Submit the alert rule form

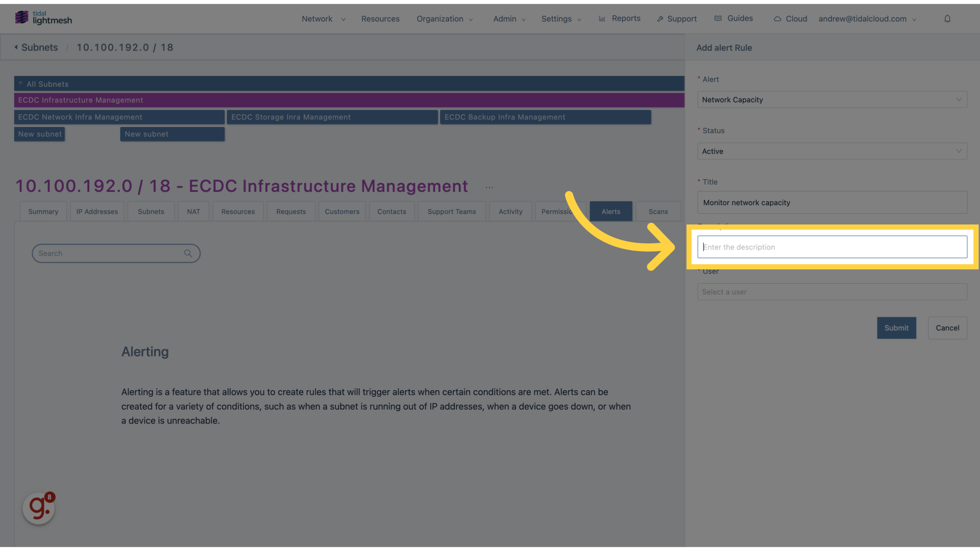(x=896, y=328)
